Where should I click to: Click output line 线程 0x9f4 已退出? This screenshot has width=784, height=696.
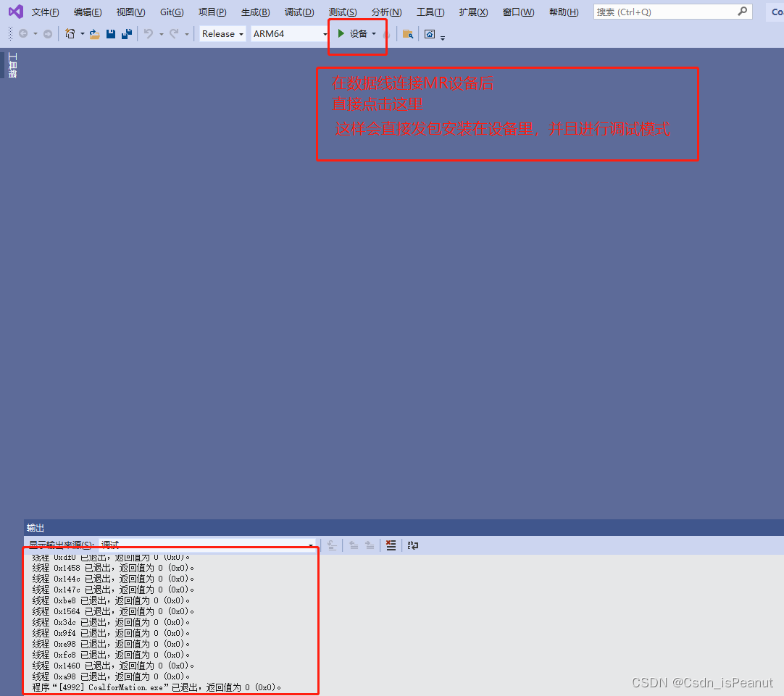[111, 633]
